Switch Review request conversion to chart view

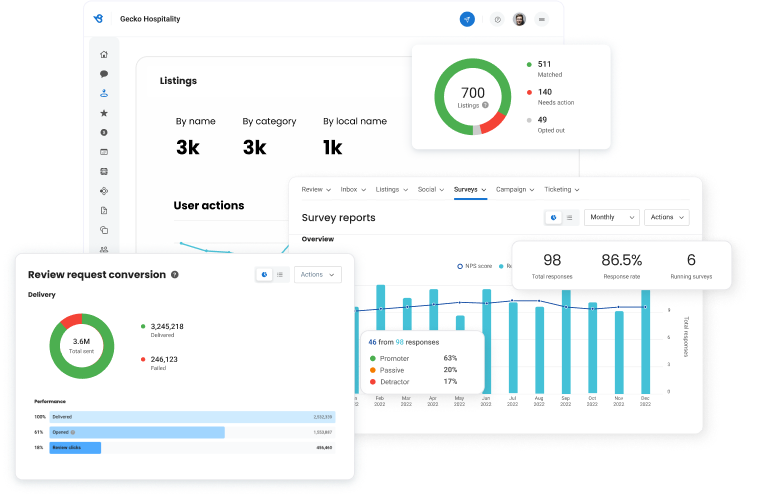(264, 274)
